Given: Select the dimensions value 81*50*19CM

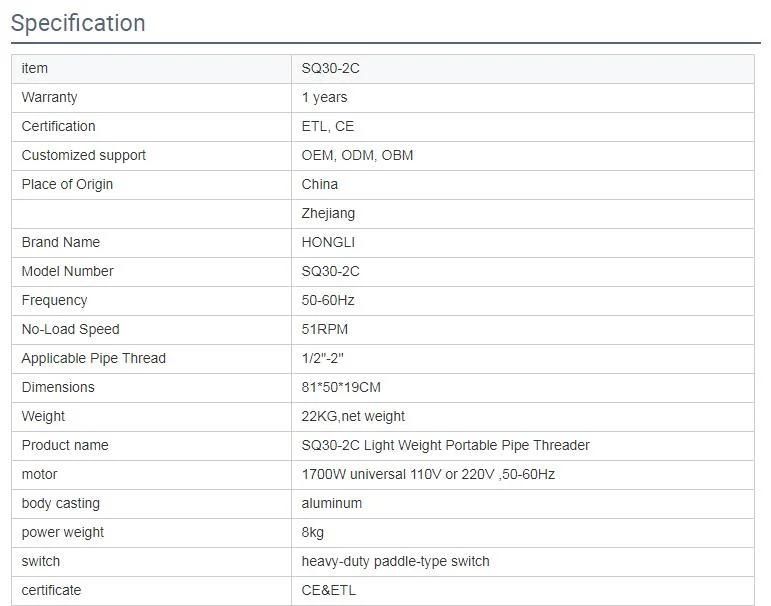Looking at the screenshot, I should pos(341,388).
